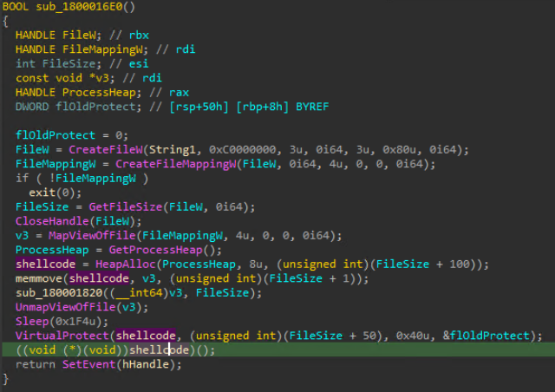Image resolution: width=555 pixels, height=392 pixels.
Task: Select the ProcessHeap variable declaration
Action: pos(78,93)
